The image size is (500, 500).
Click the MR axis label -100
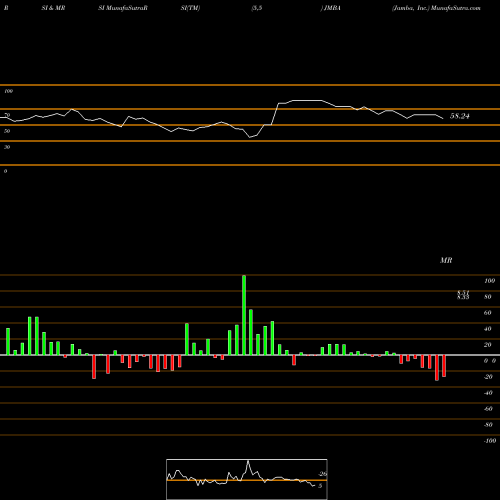click(490, 441)
